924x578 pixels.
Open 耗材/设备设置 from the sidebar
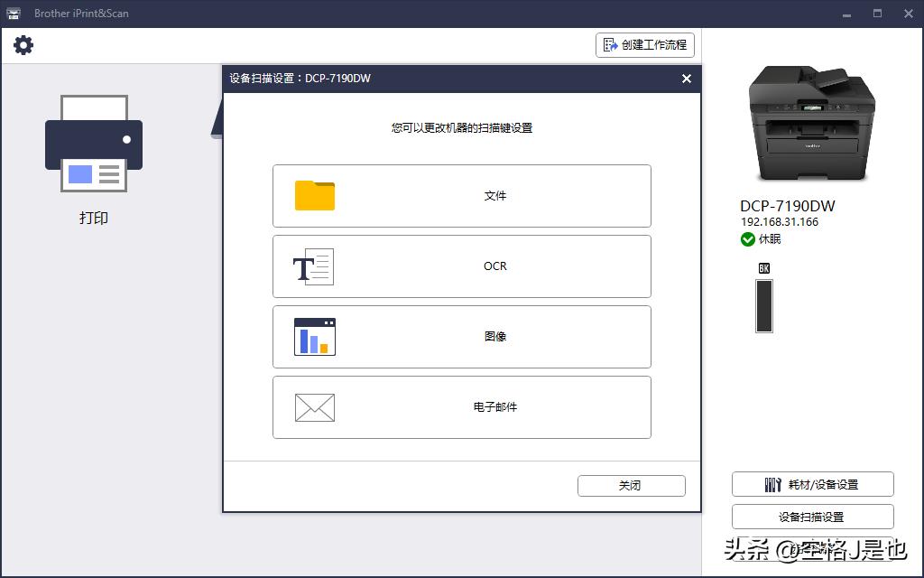tap(811, 484)
